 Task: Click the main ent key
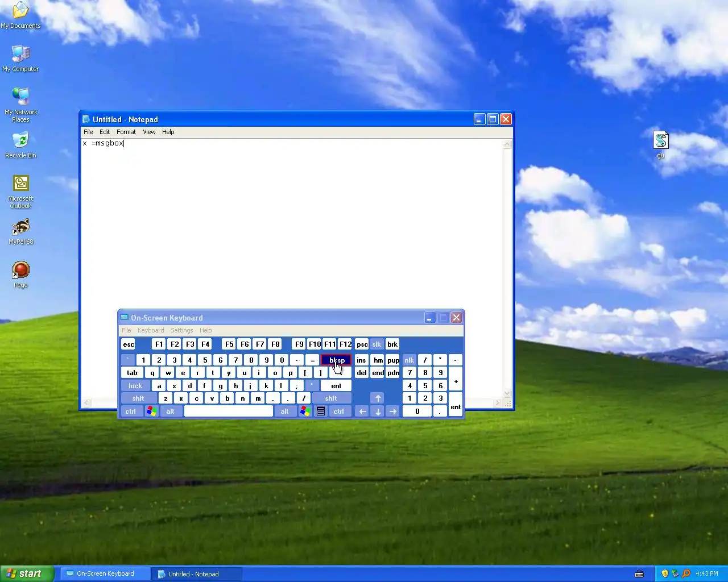(336, 385)
